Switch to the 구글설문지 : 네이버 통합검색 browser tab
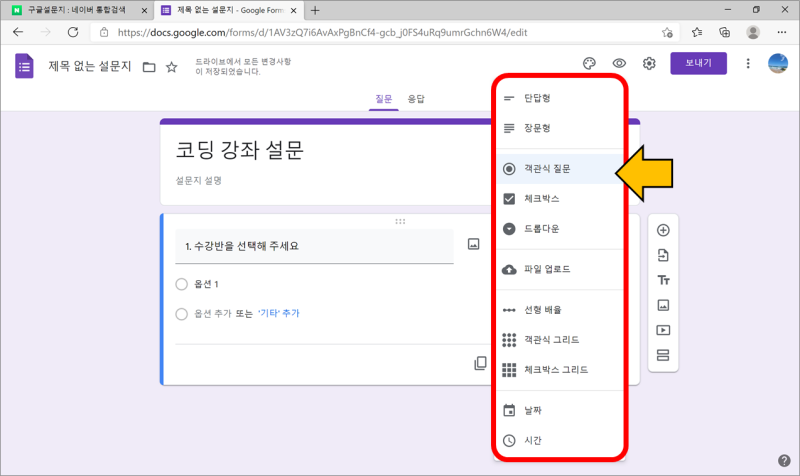Screen dimensions: 800x476 pos(77,10)
